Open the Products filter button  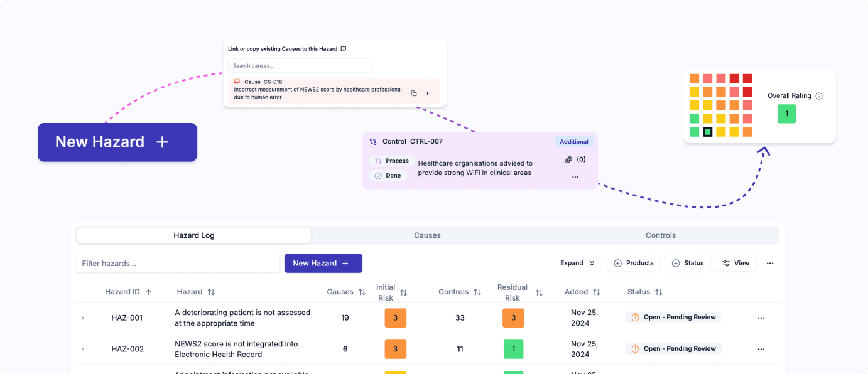634,264
